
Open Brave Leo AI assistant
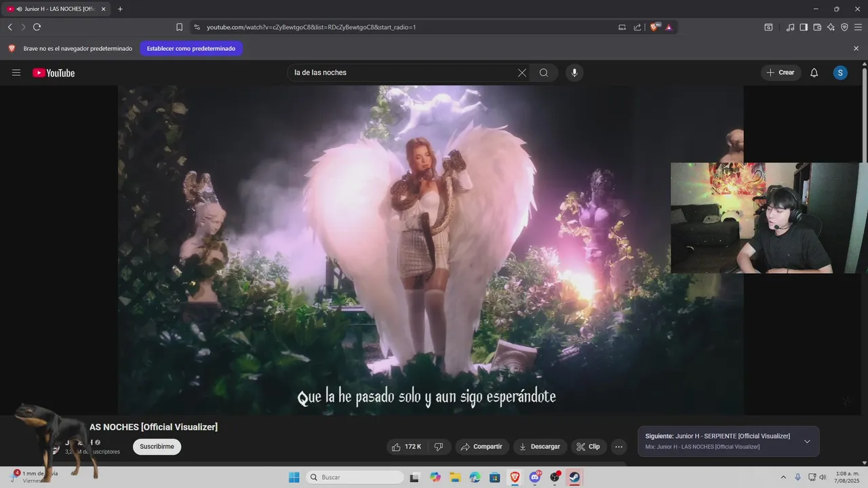pyautogui.click(x=831, y=27)
